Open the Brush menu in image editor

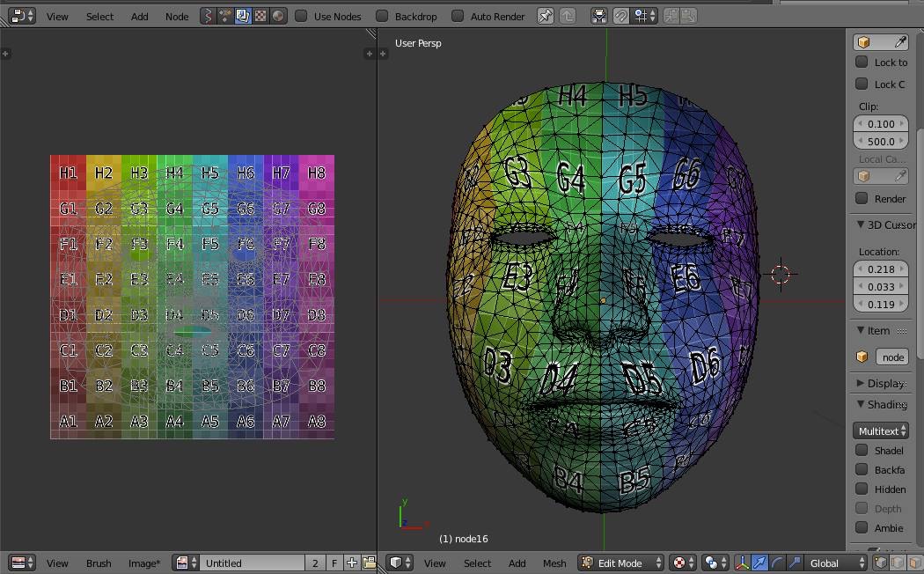point(99,563)
